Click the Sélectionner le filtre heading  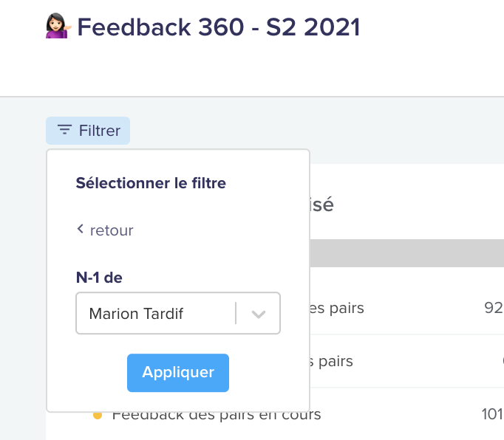pyautogui.click(x=151, y=183)
